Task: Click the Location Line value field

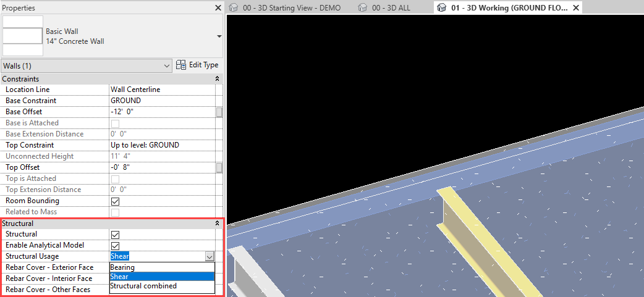Action: pos(161,90)
